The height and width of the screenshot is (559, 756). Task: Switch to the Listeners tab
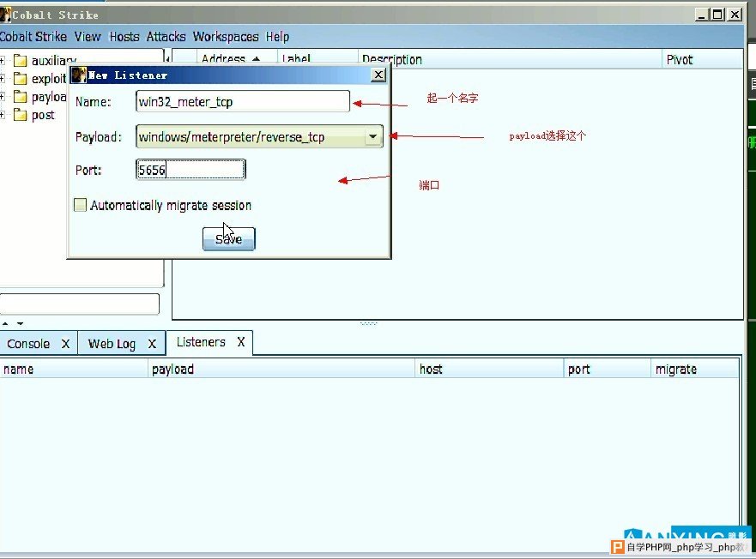click(201, 342)
